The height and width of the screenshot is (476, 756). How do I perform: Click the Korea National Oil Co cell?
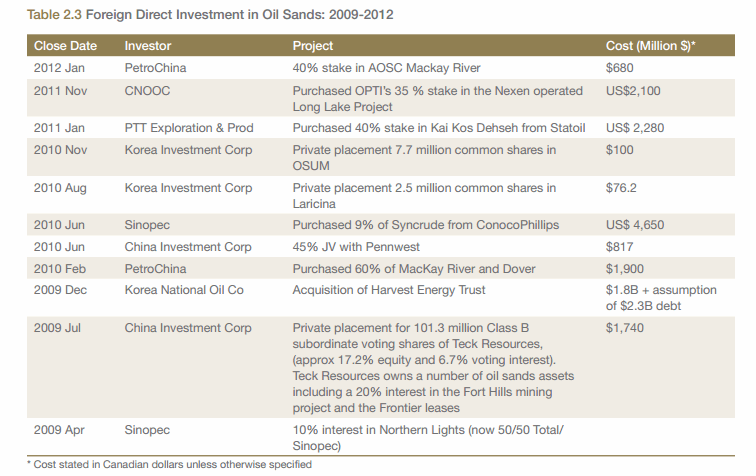point(183,290)
